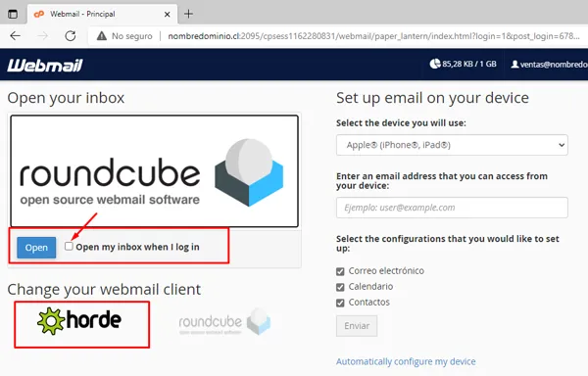The height and width of the screenshot is (376, 588).
Task: Click the Open your inbox heading
Action: click(x=66, y=98)
